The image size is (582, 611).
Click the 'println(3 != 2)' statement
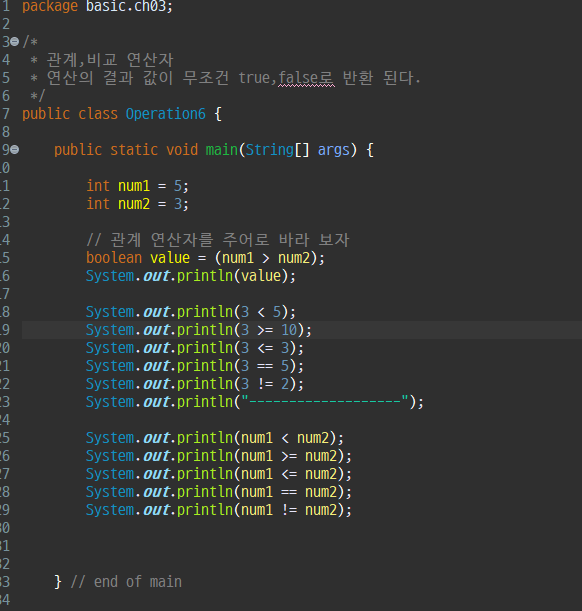[x=195, y=384]
